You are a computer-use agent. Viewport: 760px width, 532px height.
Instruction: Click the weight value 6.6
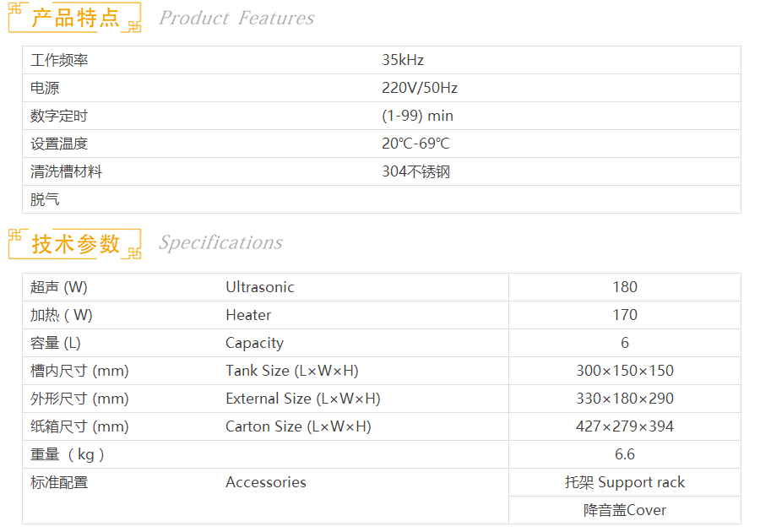[x=625, y=454]
